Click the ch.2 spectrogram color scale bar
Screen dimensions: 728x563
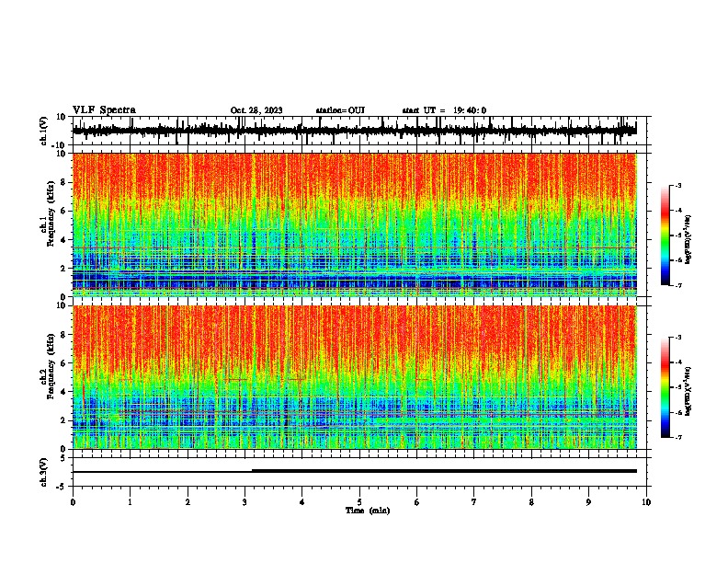pos(665,387)
